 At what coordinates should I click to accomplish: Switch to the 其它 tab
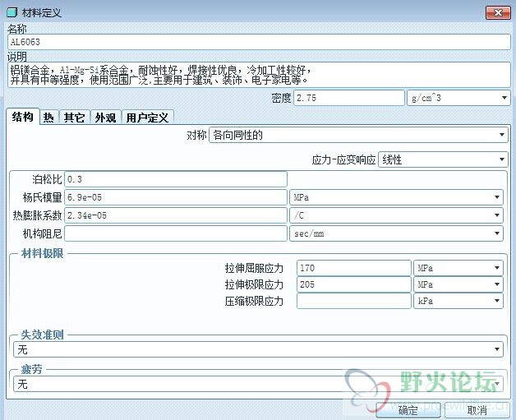[x=75, y=118]
